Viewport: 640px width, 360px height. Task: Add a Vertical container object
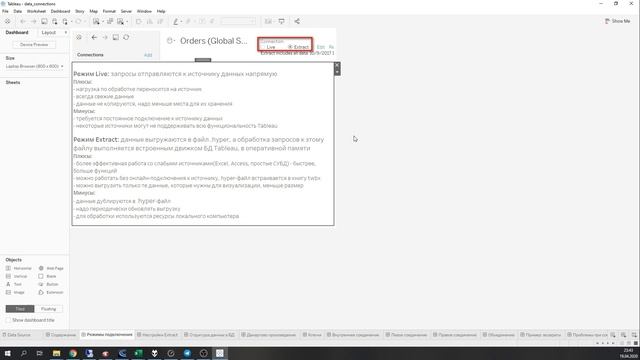pyautogui.click(x=17, y=276)
